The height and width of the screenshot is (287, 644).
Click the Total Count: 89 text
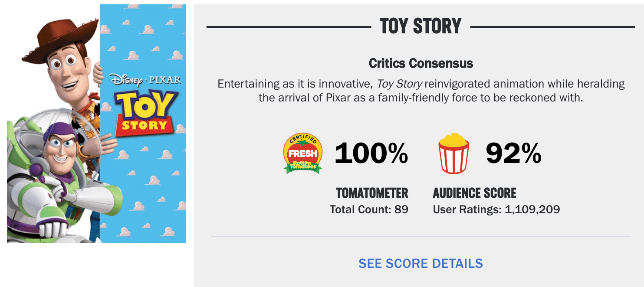pyautogui.click(x=369, y=210)
